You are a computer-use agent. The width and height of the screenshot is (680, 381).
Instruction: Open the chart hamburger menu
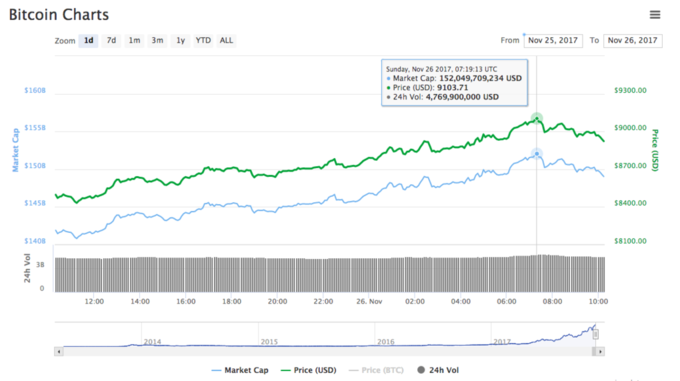[655, 15]
